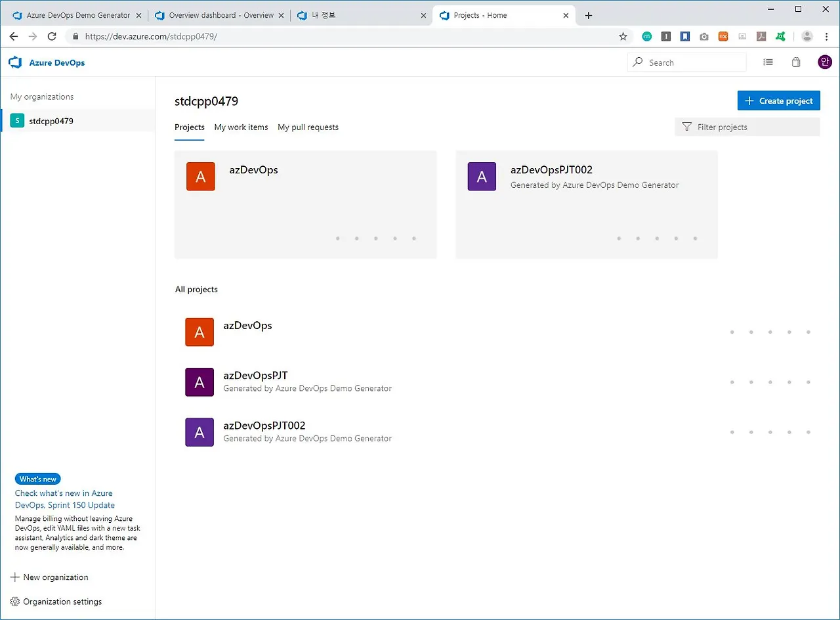Select stdcpp0479 organization in sidebar
Screen dimensions: 840x620
pos(78,121)
